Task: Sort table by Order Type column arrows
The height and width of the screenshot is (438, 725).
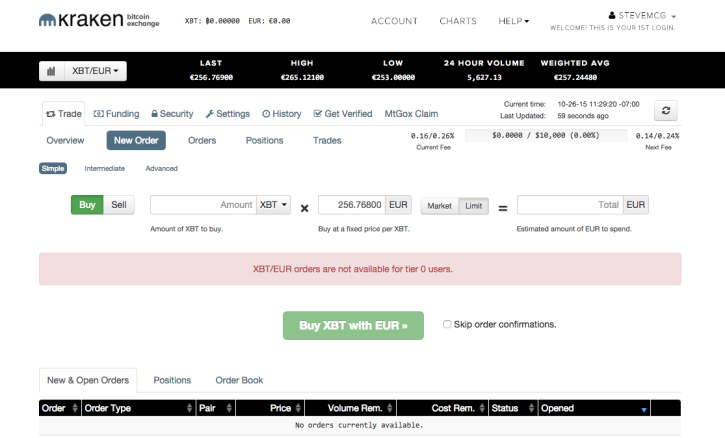Action: pyautogui.click(x=189, y=408)
